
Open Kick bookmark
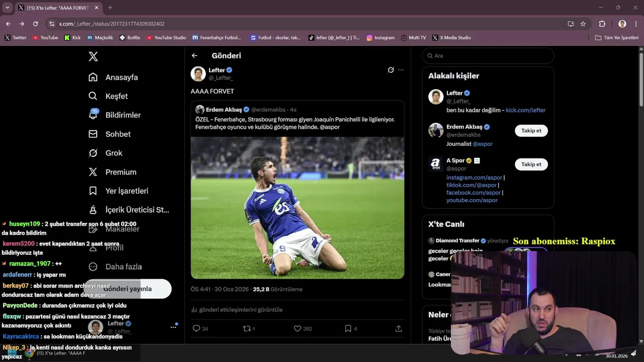click(72, 38)
